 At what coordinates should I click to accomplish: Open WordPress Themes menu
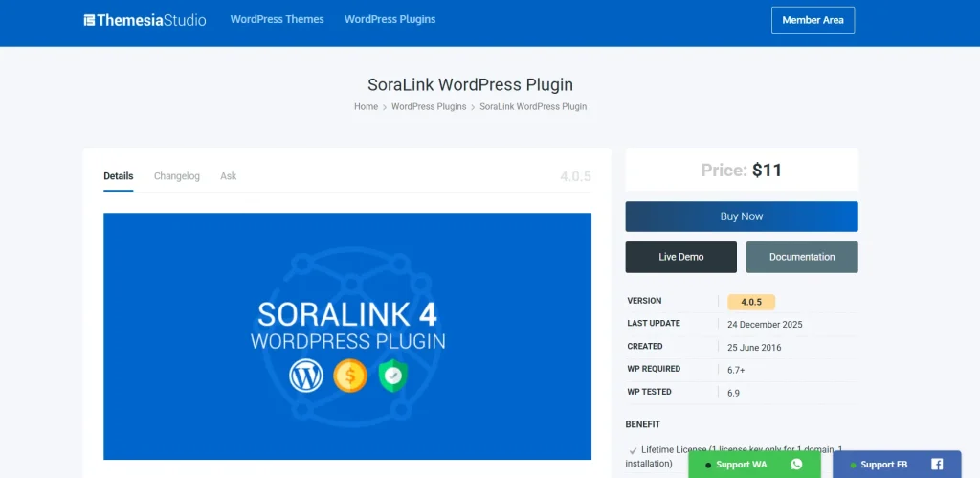[x=277, y=19]
